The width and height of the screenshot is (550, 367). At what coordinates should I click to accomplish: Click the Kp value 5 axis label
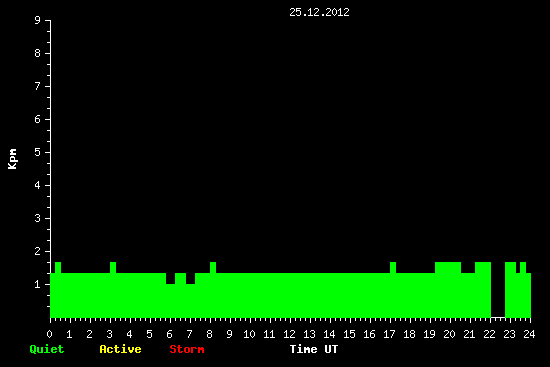point(37,153)
